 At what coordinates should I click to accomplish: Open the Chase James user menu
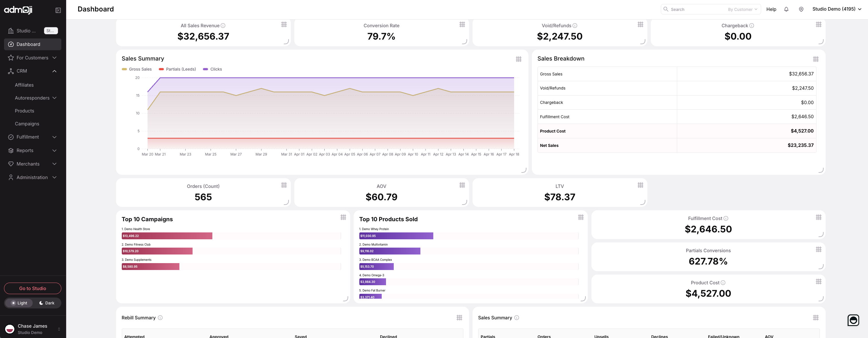[x=33, y=329]
